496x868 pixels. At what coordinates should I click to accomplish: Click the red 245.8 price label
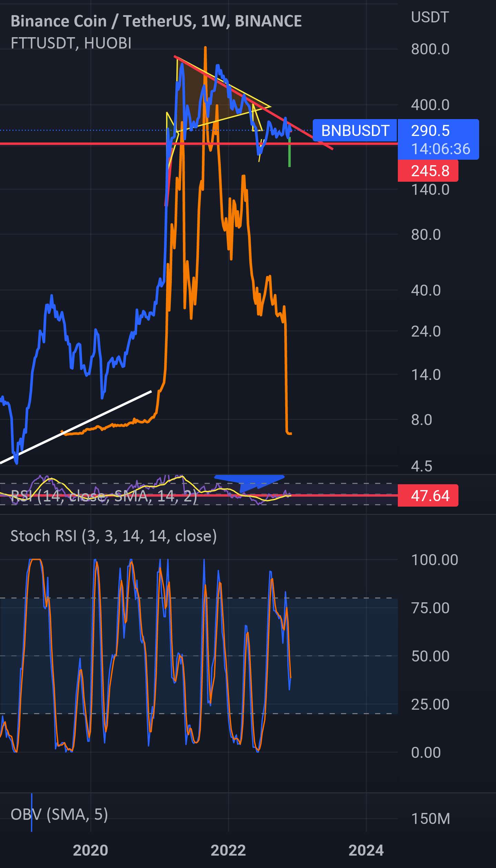point(428,171)
